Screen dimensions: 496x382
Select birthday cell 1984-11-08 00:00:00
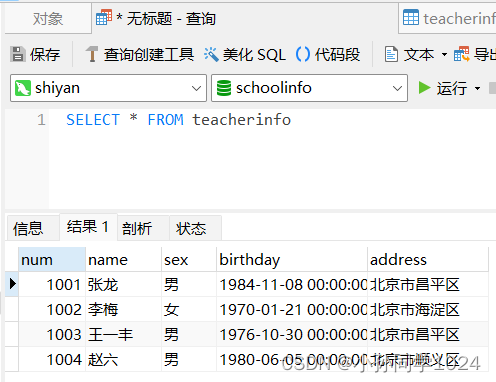point(292,285)
